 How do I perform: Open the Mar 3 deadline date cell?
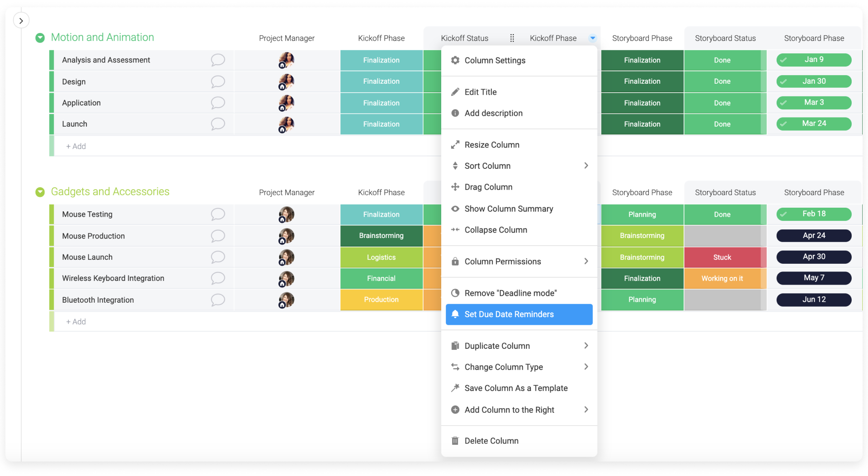click(814, 103)
